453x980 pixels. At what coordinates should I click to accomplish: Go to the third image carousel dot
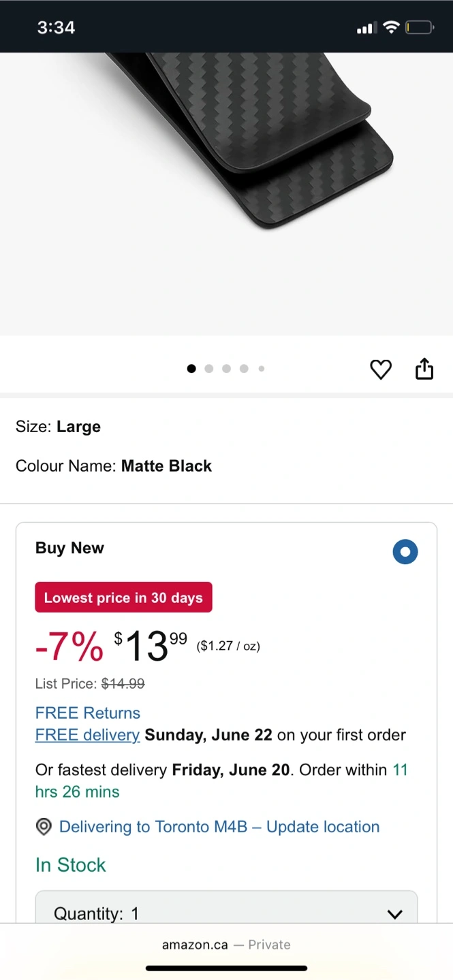(x=226, y=369)
